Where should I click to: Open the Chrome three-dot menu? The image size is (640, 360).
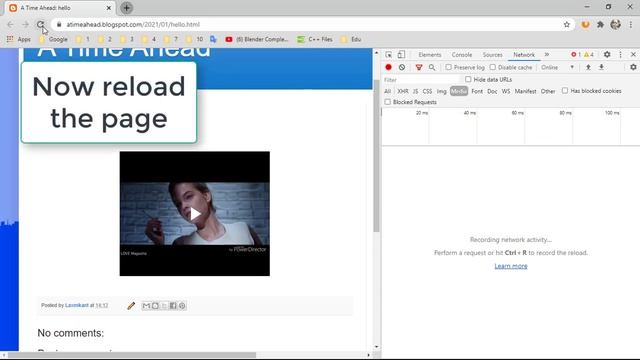(631, 24)
